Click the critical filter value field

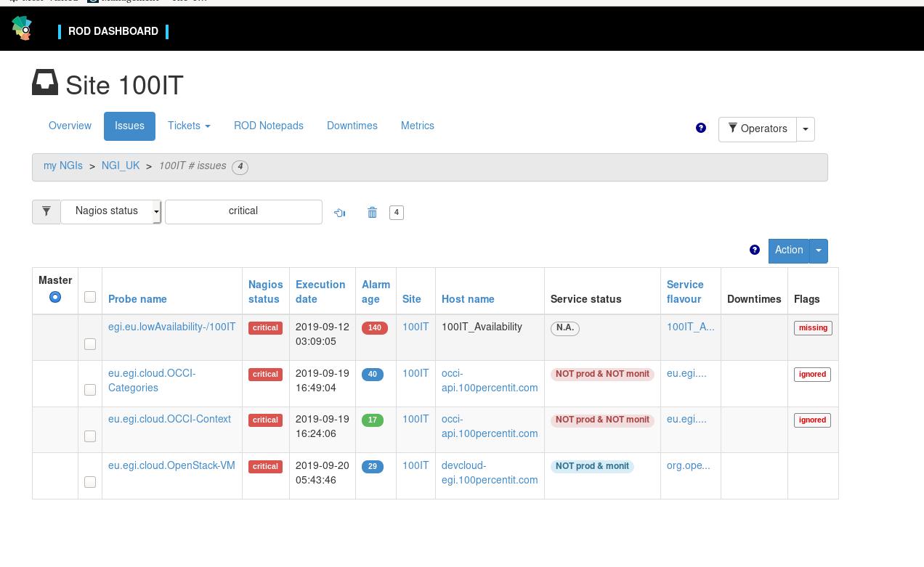pos(243,211)
